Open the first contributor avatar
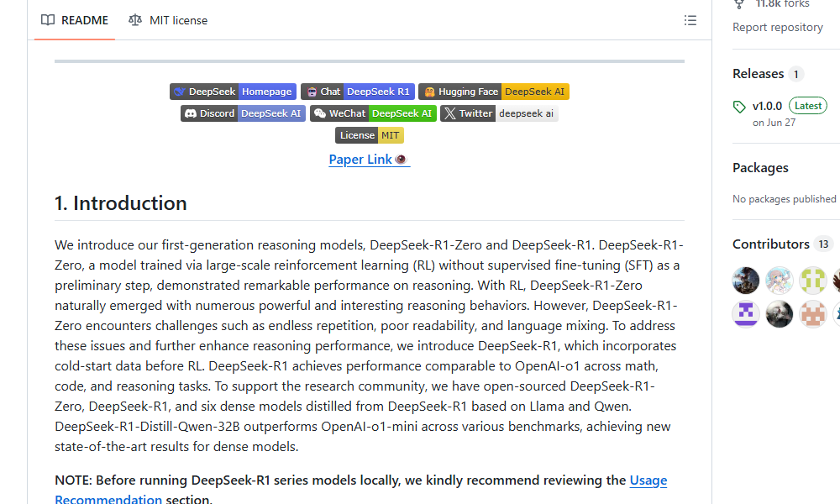Screen dimensions: 840x504 (x=745, y=280)
